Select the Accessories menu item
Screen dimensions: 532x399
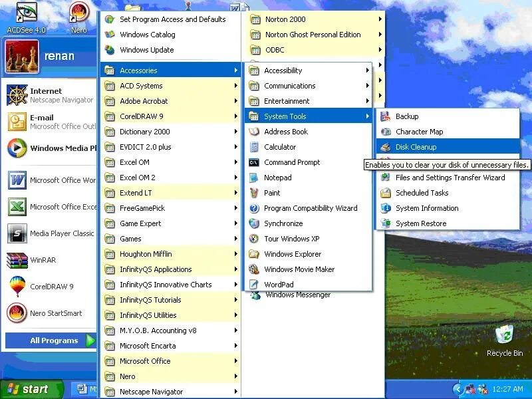tap(171, 70)
